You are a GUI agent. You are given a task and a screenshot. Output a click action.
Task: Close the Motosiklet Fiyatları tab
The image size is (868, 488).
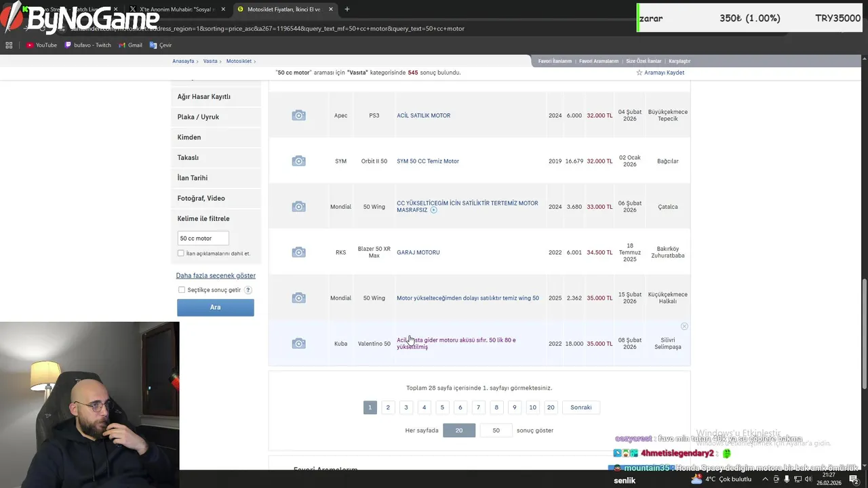tap(331, 9)
